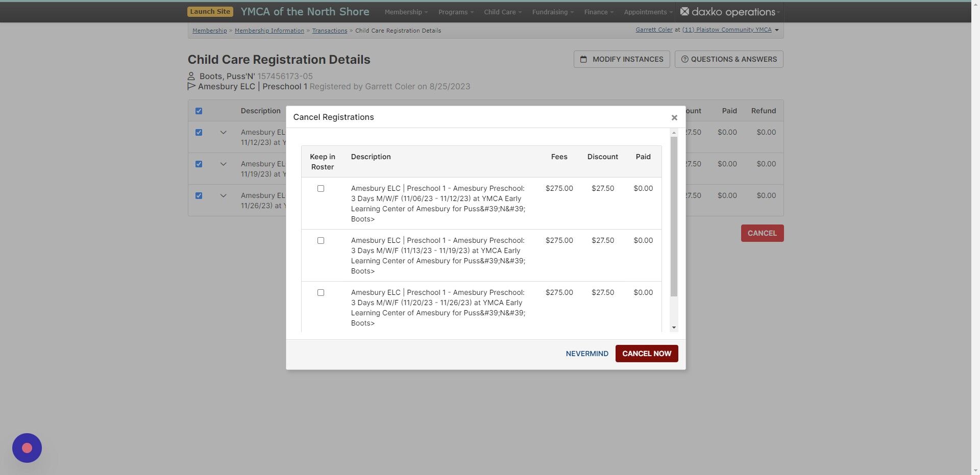Click the flag icon beside Amesbury ELC
This screenshot has height=475, width=980.
[x=191, y=86]
